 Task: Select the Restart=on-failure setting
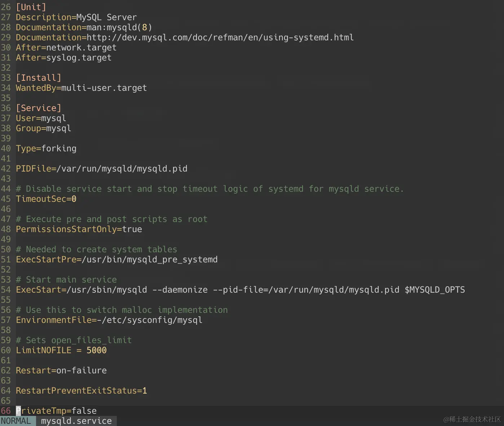click(61, 370)
